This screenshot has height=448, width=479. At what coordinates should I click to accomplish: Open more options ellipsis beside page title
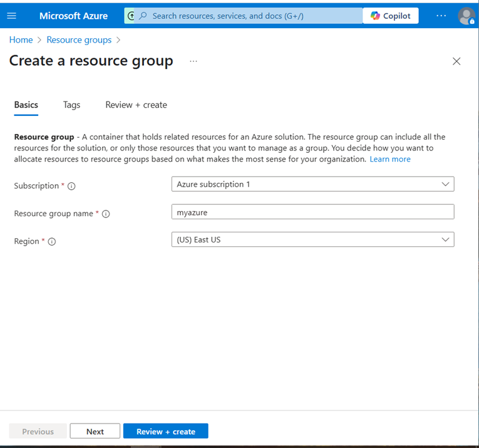point(193,61)
